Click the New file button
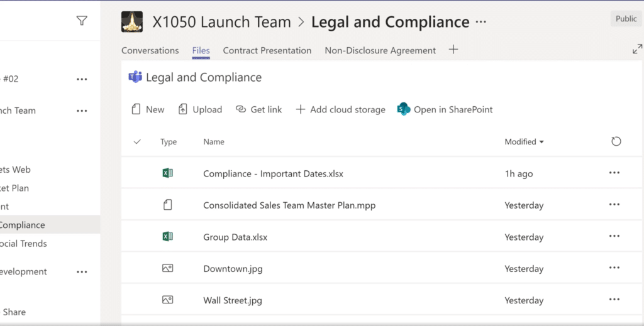The height and width of the screenshot is (326, 644). pyautogui.click(x=148, y=109)
